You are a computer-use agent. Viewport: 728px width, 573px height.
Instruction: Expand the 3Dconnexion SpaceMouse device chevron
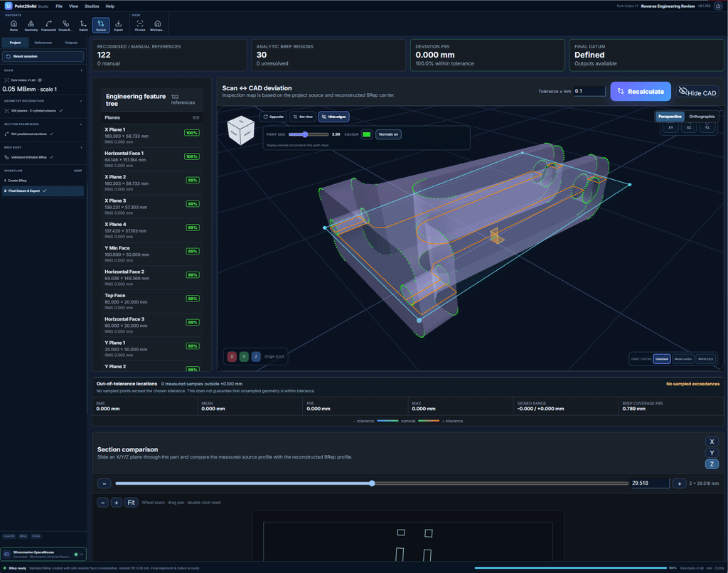pyautogui.click(x=82, y=554)
